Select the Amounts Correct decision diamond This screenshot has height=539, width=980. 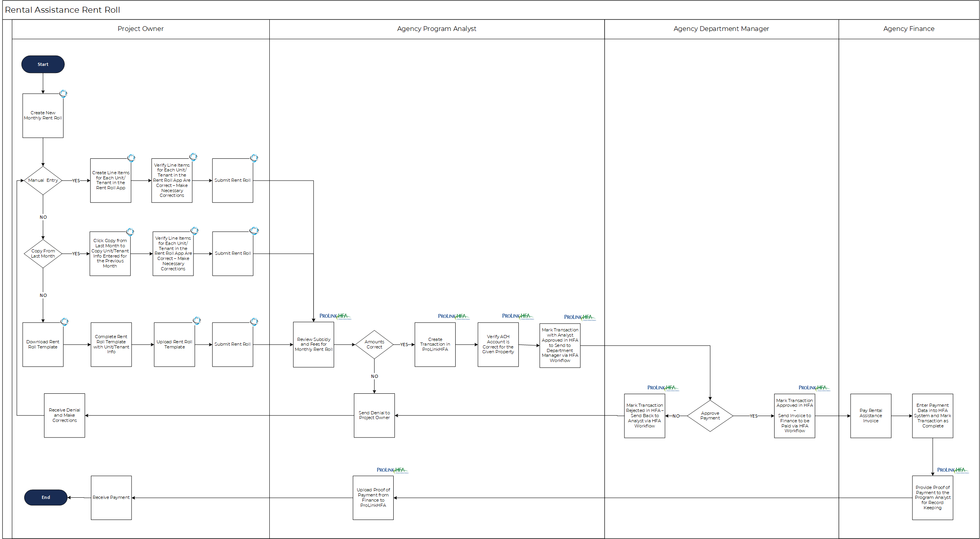(x=374, y=345)
